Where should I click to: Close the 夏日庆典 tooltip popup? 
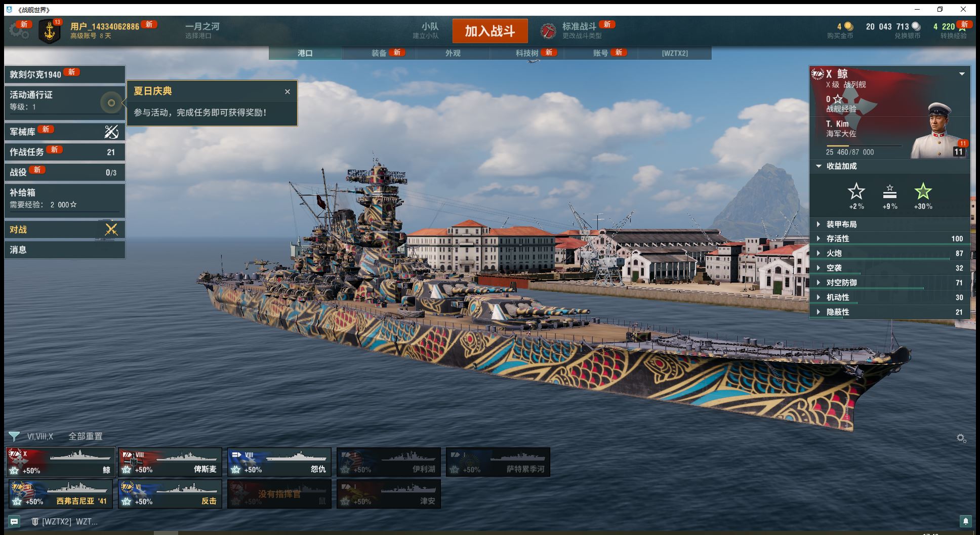(x=288, y=92)
